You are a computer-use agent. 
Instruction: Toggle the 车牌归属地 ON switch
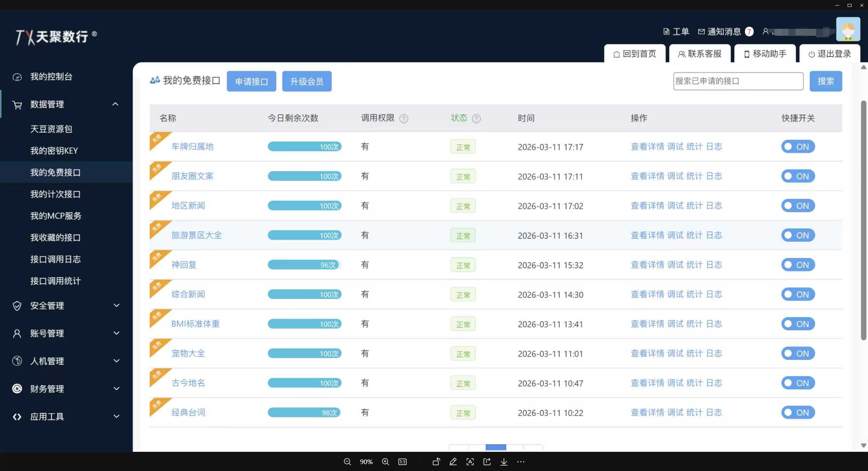coord(798,146)
